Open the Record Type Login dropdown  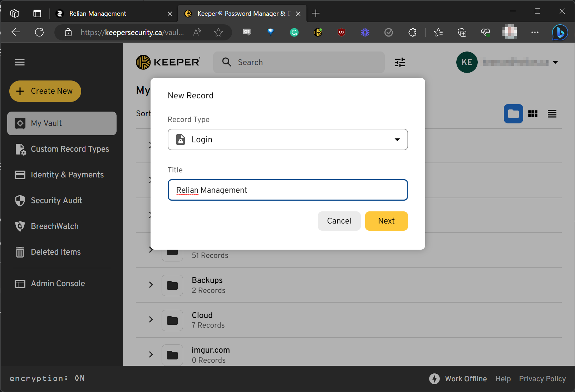[x=288, y=139]
